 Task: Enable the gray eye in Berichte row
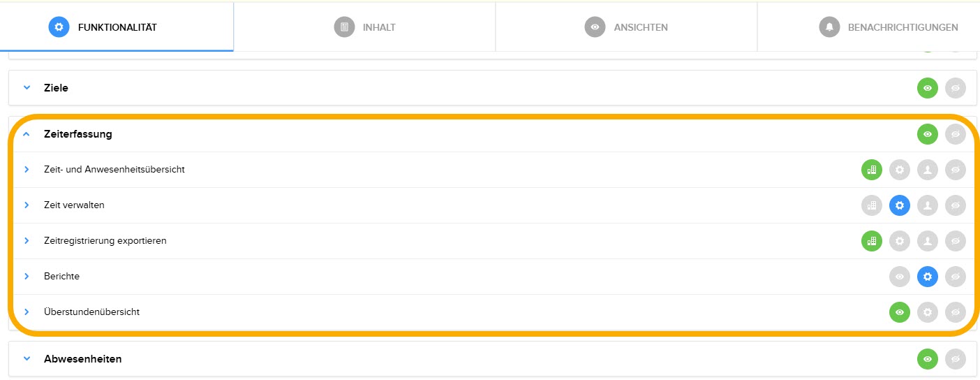[x=899, y=277]
